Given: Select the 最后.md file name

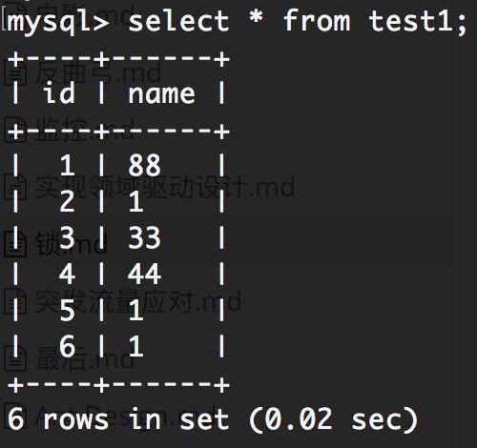Looking at the screenshot, I should (x=85, y=358).
